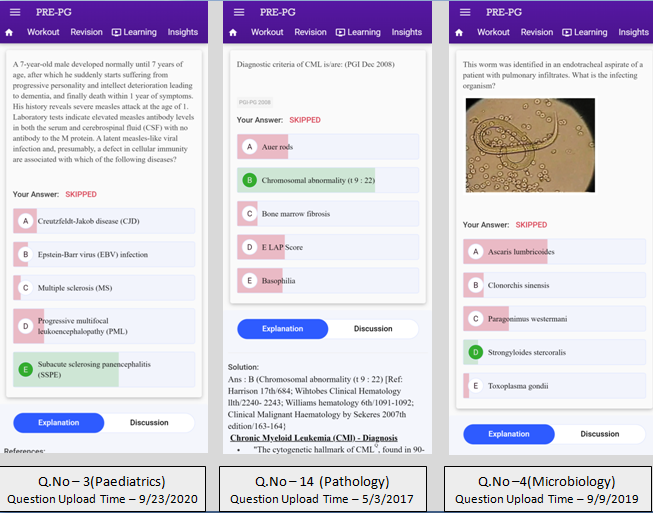Select option D Strongyloides stercoralis
653x513 pixels.
554,352
